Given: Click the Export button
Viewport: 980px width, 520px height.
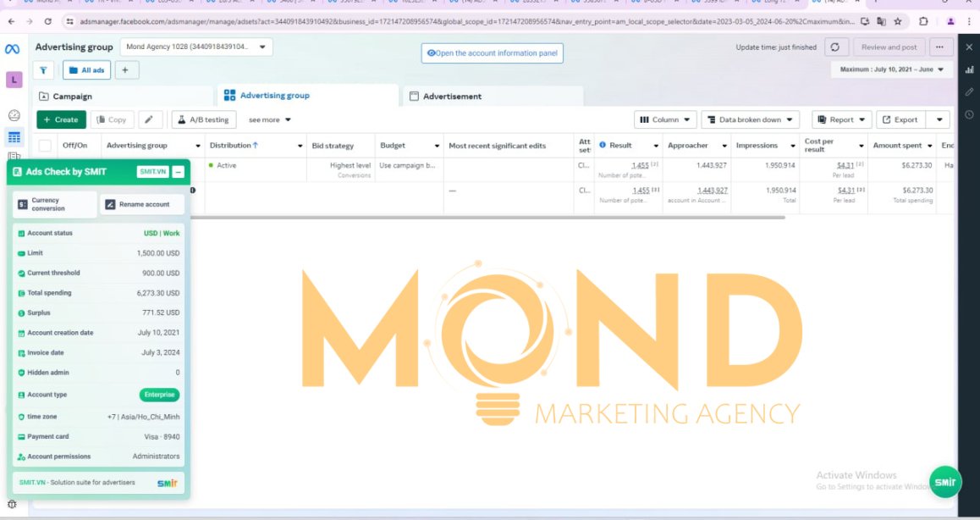Looking at the screenshot, I should tap(900, 119).
